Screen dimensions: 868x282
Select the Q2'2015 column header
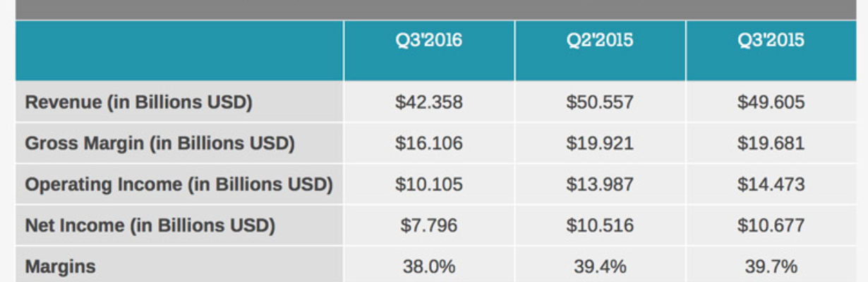pyautogui.click(x=600, y=50)
